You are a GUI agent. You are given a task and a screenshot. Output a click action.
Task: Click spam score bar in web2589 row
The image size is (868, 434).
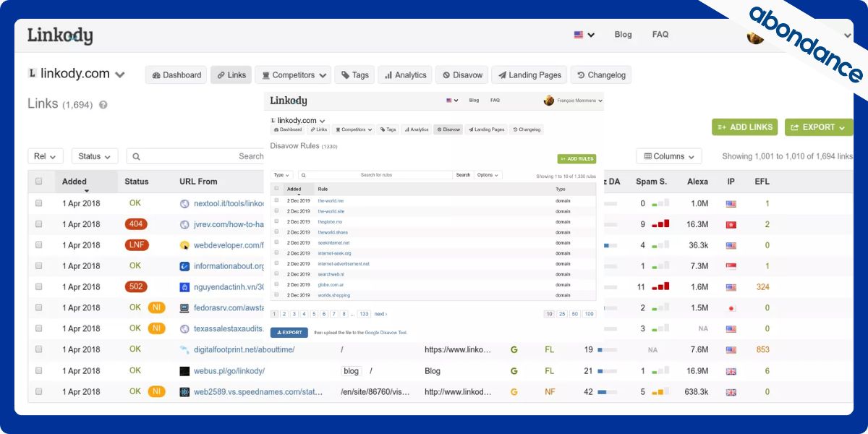point(660,392)
